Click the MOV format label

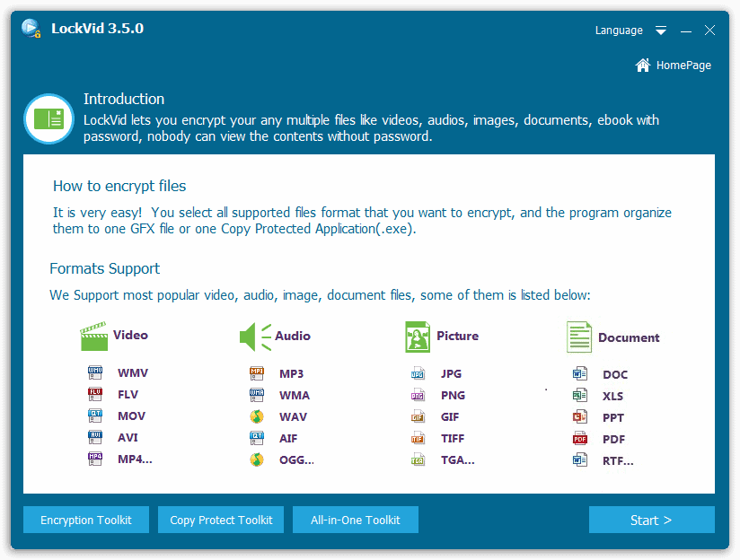131,416
